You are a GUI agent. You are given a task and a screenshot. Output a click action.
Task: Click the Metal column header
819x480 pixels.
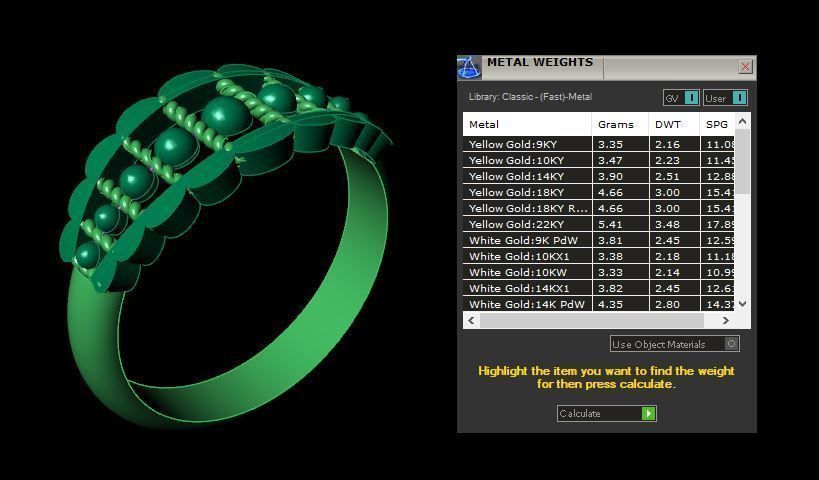pos(527,124)
